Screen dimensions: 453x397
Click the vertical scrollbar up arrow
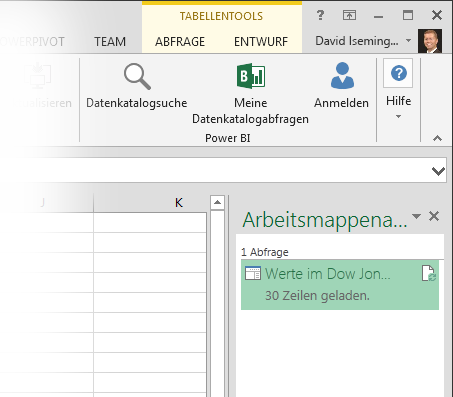(217, 202)
